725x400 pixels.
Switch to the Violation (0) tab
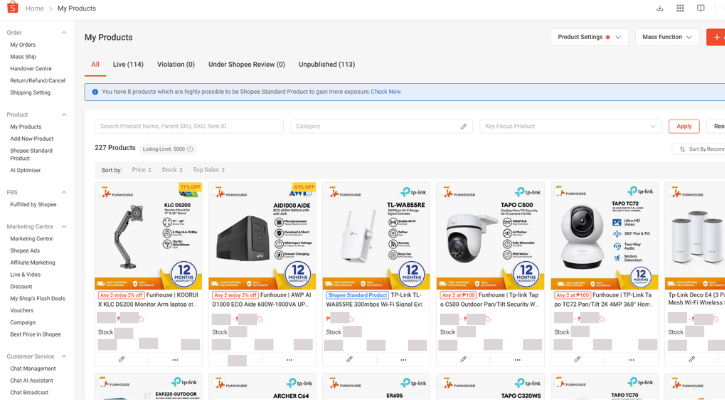[x=176, y=64]
